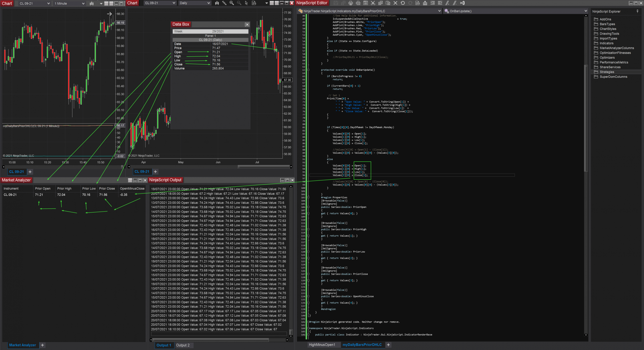Click the Prior Close value 71.56
The image size is (644, 350).
click(x=103, y=195)
